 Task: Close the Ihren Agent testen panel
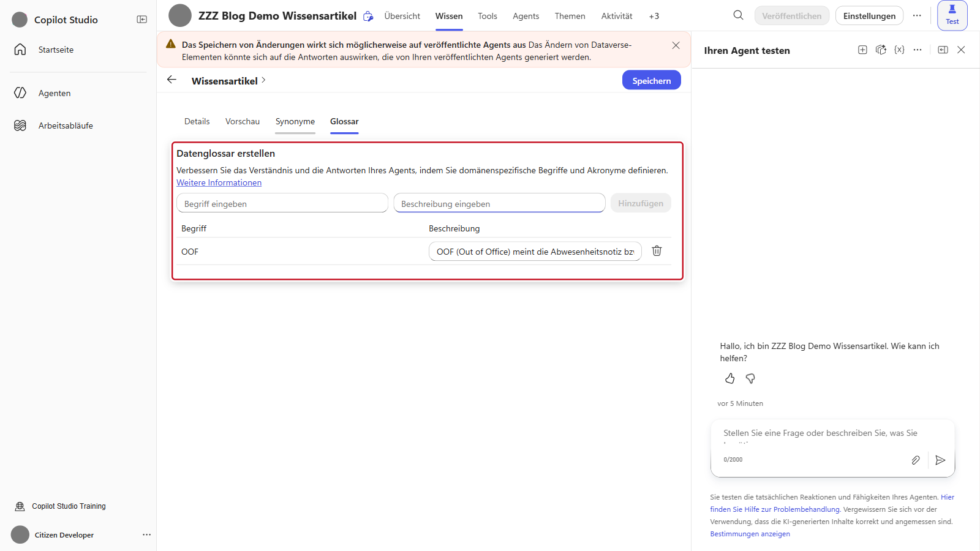pyautogui.click(x=961, y=50)
